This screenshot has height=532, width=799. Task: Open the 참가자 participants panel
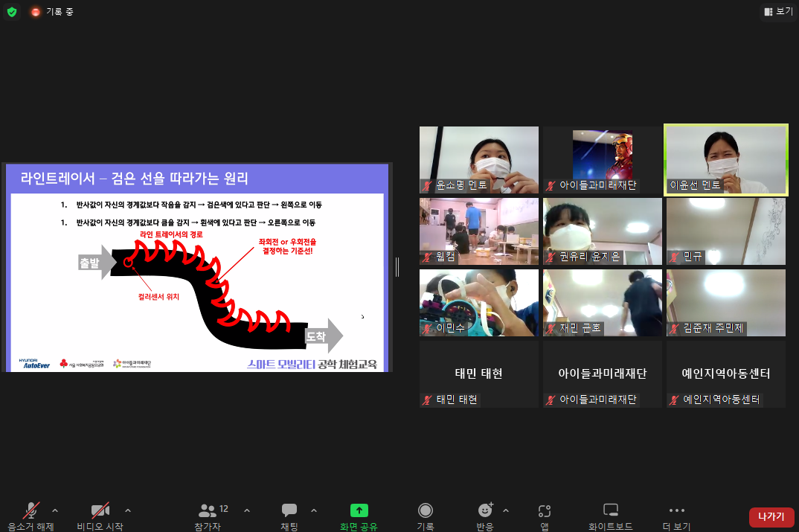coord(208,511)
